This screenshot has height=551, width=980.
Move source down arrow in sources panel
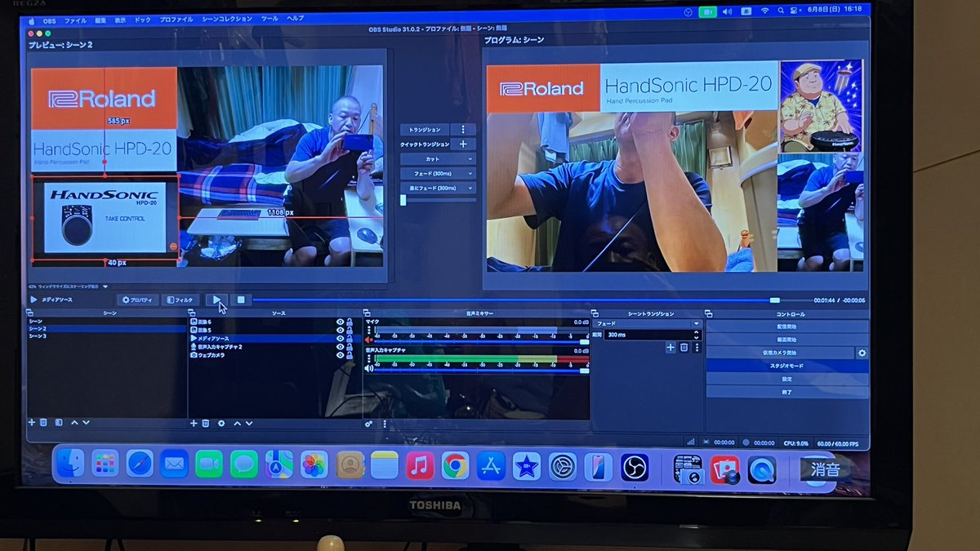pyautogui.click(x=249, y=424)
